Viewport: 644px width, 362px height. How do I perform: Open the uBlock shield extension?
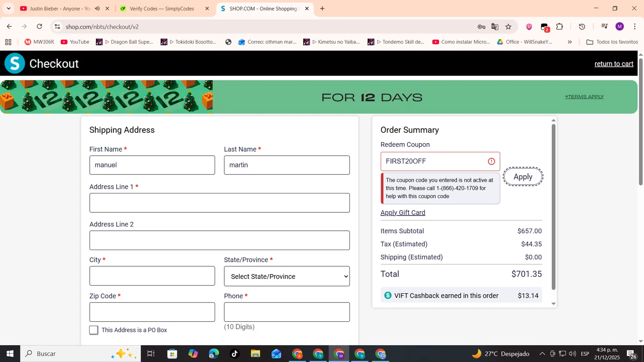[x=529, y=27]
